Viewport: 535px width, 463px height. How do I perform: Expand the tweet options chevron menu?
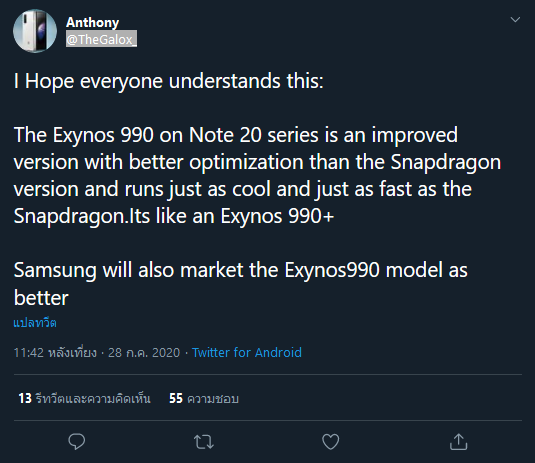(x=515, y=19)
